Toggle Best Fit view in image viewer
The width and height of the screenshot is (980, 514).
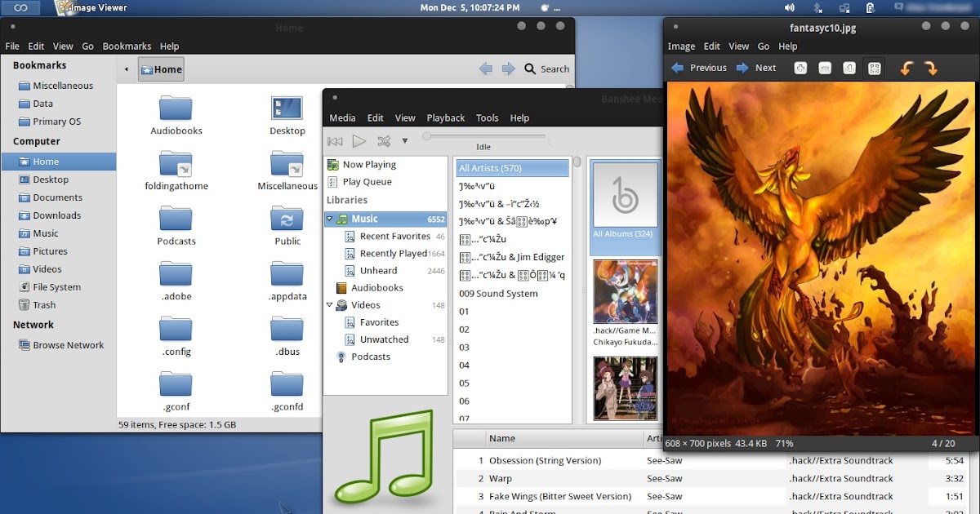click(x=874, y=68)
